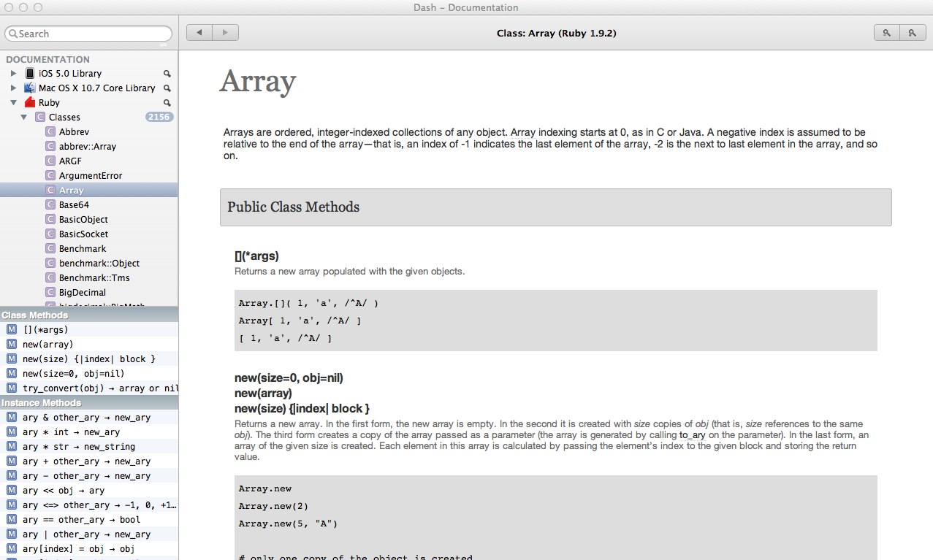Image resolution: width=933 pixels, height=560 pixels.
Task: Click M icon beside [](*args)
Action: click(11, 330)
